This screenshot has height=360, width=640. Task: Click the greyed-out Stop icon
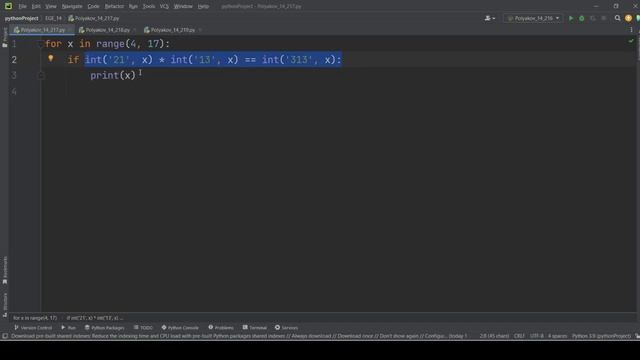(604, 18)
